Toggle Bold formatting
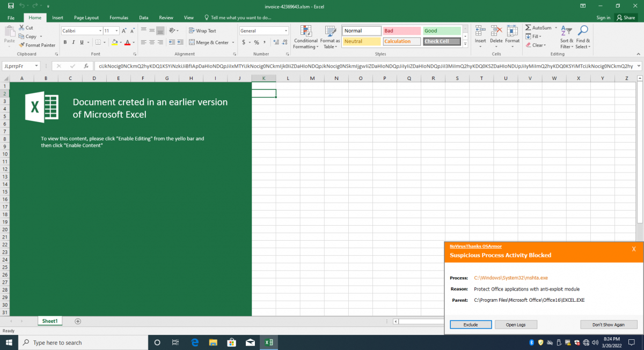This screenshot has height=350, width=644. click(x=65, y=42)
